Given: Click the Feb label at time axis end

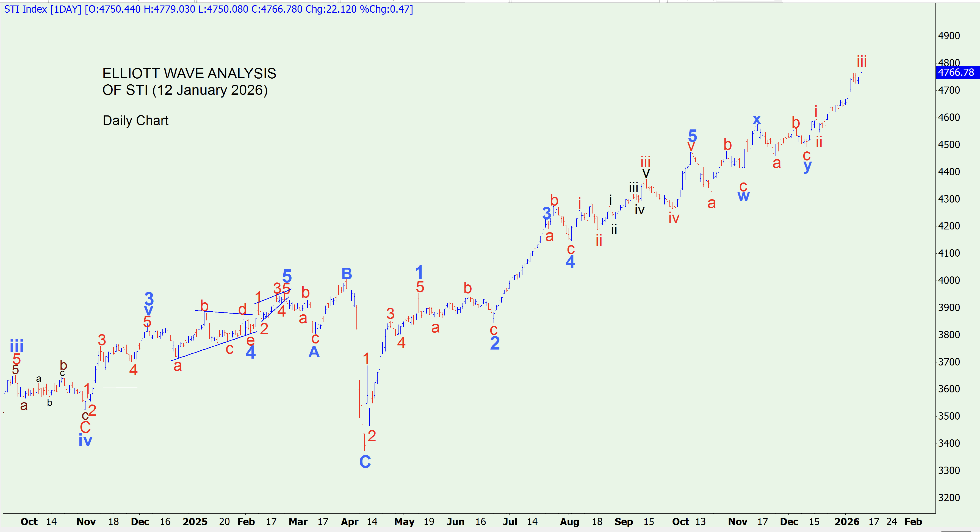Looking at the screenshot, I should click(913, 521).
